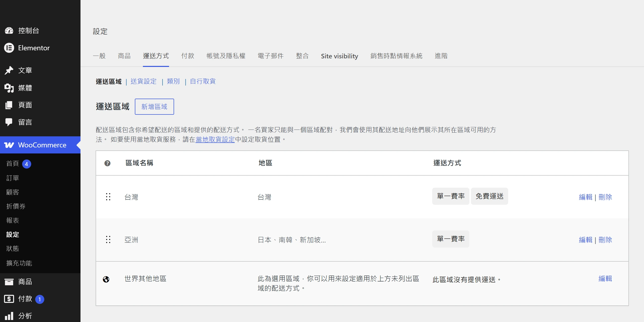Click the globe icon for 世界其他地區
The image size is (644, 322).
[x=106, y=279]
